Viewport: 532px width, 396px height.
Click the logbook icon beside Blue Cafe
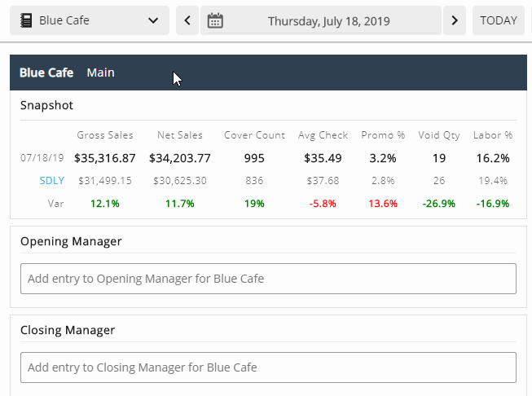[x=27, y=20]
